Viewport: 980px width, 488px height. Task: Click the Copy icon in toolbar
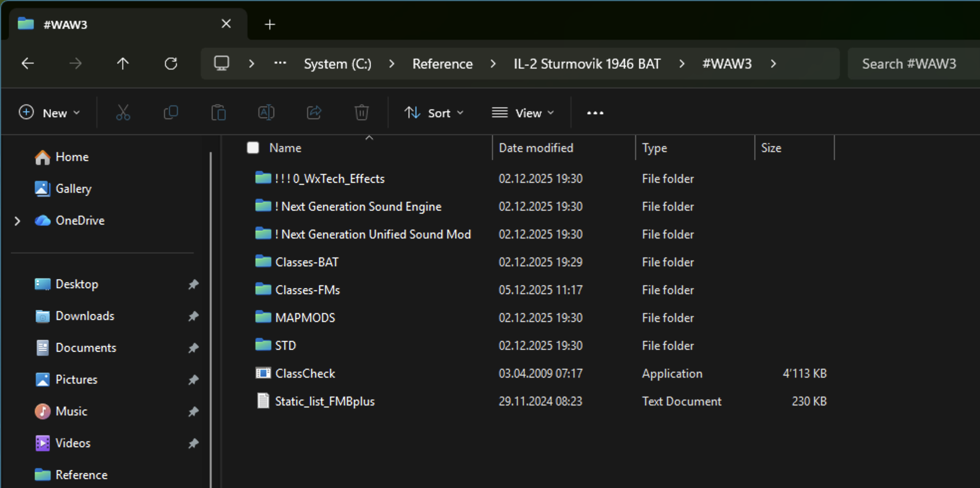click(x=171, y=113)
